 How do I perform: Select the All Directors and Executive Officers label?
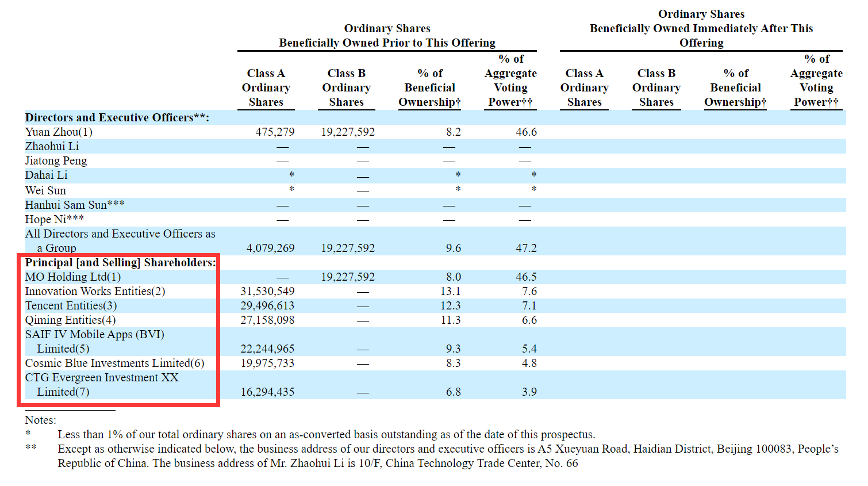pos(120,241)
